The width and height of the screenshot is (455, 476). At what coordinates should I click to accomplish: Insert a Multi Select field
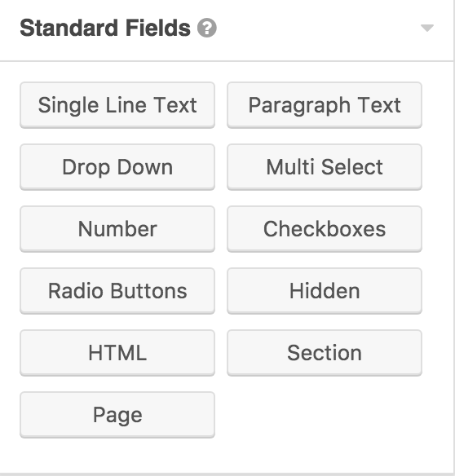coord(325,167)
